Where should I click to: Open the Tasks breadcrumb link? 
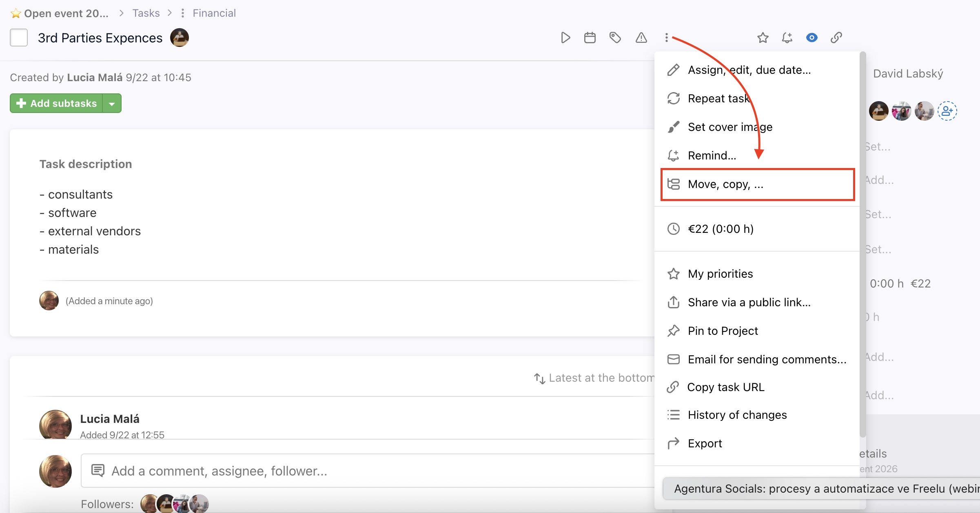(146, 13)
